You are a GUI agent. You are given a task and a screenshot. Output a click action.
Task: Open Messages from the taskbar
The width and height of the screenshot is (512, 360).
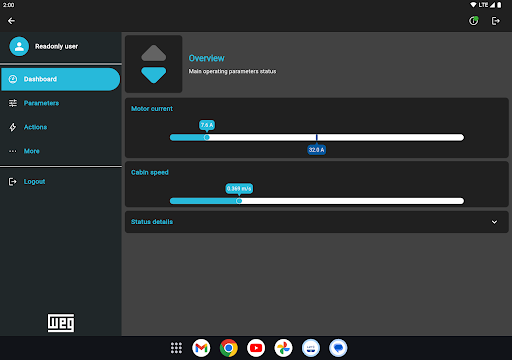click(338, 348)
